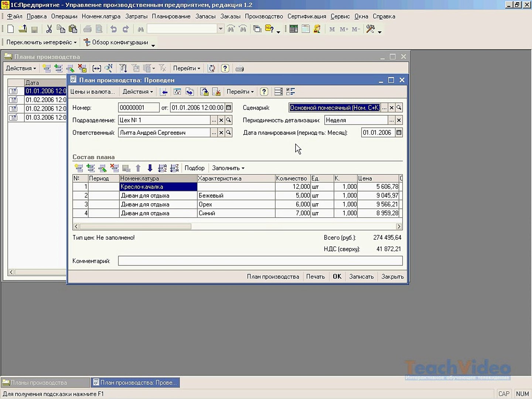Clear the Периодичность детализации field
This screenshot has height=399, width=532.
[x=399, y=120]
